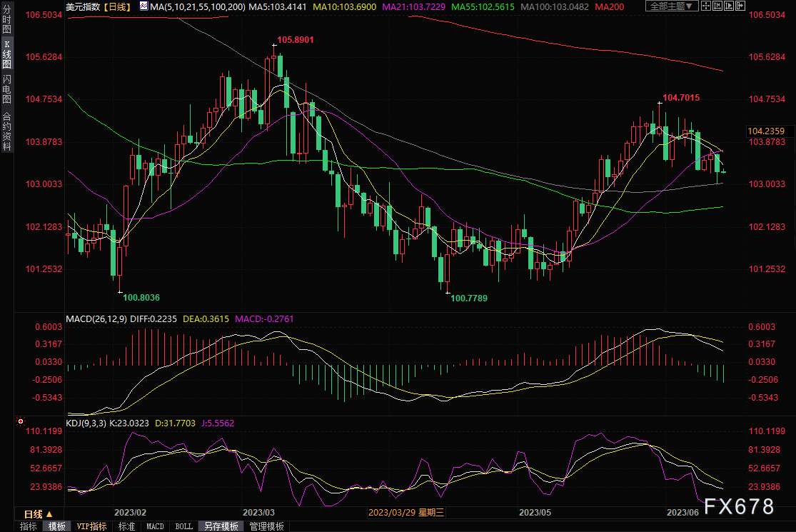Click the 105.8901 high price marker
The height and width of the screenshot is (532, 796).
(x=296, y=39)
